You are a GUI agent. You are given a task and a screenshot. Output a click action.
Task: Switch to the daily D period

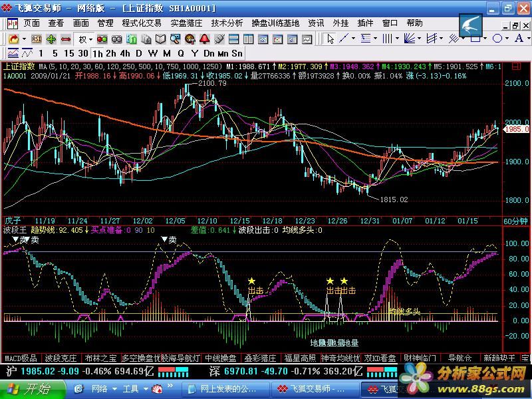click(x=139, y=53)
